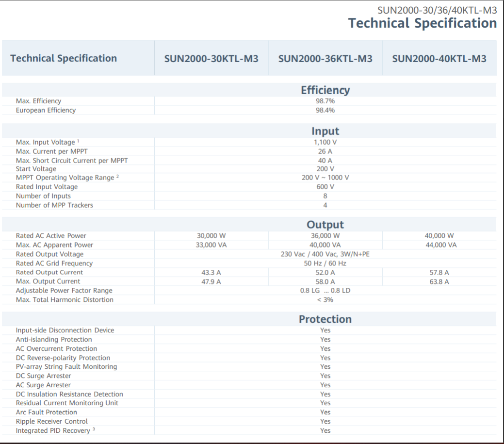Click the 63.8 A max output current value
This screenshot has height=444, width=504.
tap(439, 281)
